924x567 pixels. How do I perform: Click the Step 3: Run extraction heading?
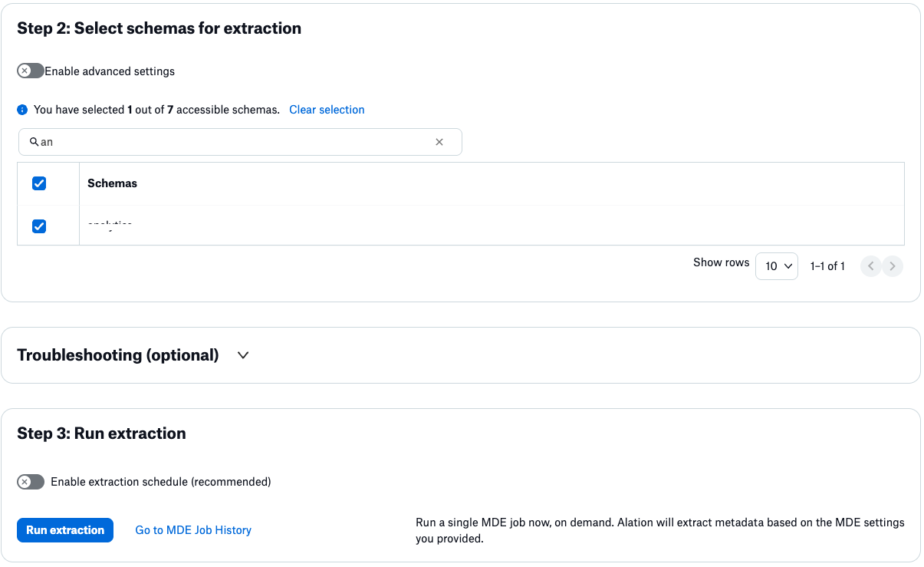101,433
